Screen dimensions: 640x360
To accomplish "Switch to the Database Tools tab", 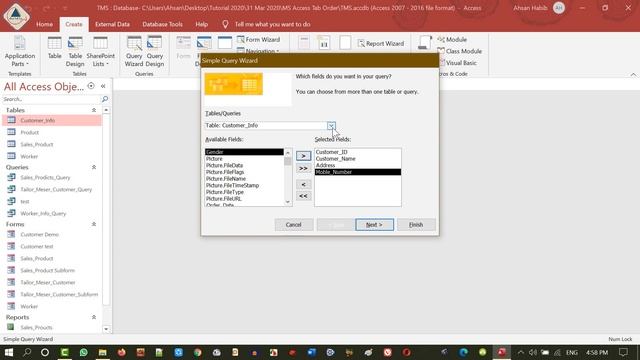I will [162, 24].
